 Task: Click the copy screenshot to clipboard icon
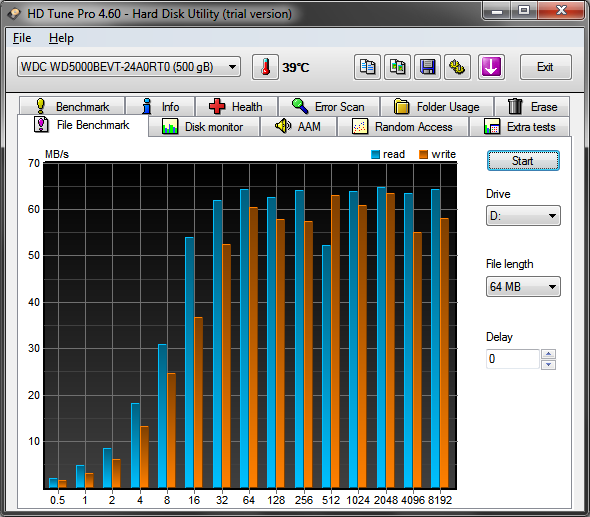397,67
